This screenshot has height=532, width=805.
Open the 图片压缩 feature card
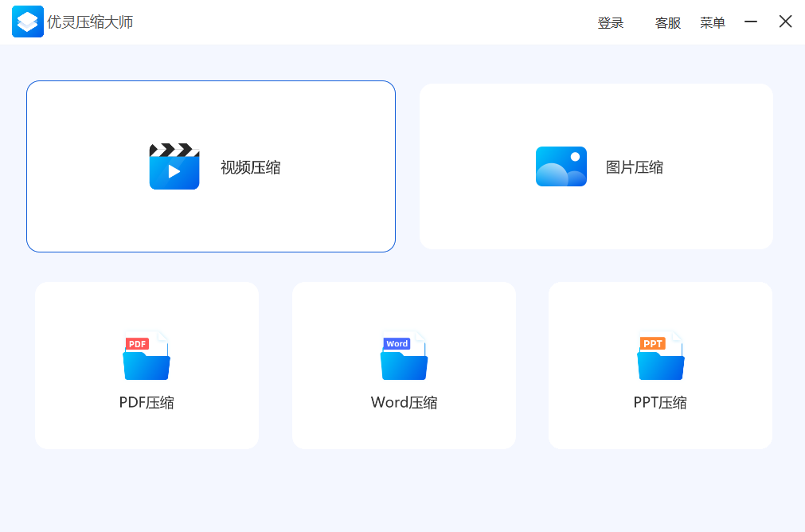596,166
